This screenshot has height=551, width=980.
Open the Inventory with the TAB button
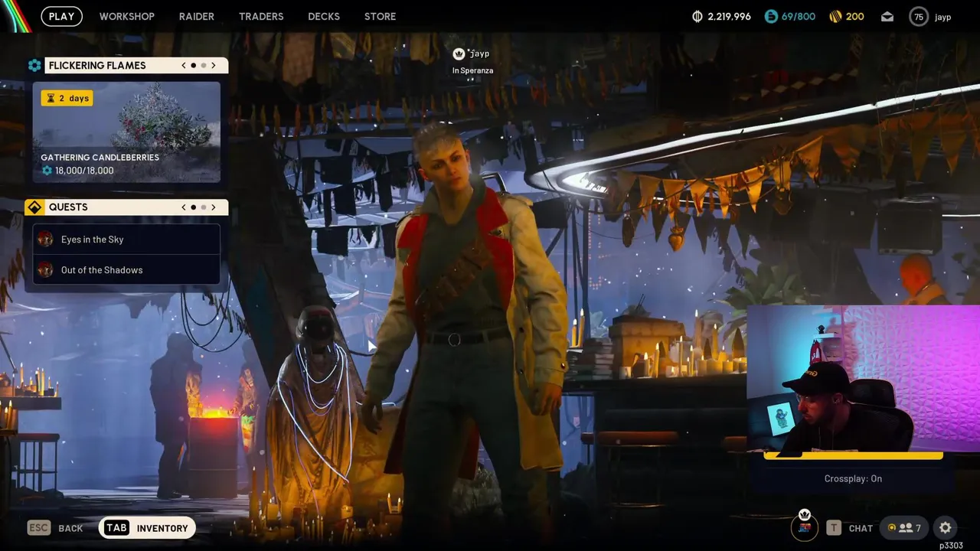[147, 528]
